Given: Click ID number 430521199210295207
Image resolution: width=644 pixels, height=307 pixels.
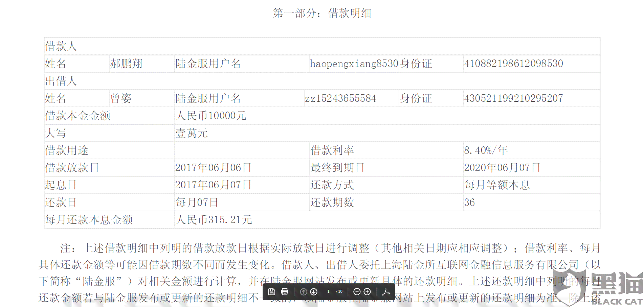Looking at the screenshot, I should [513, 98].
